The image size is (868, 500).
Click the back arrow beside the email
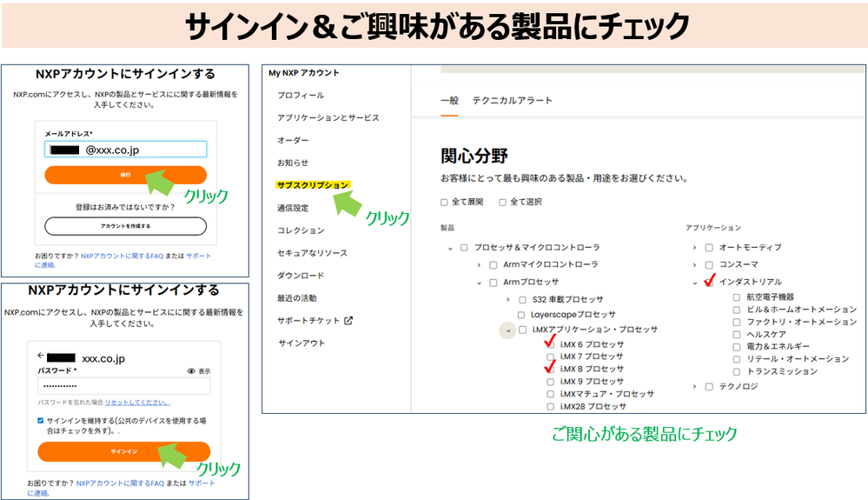click(x=41, y=356)
